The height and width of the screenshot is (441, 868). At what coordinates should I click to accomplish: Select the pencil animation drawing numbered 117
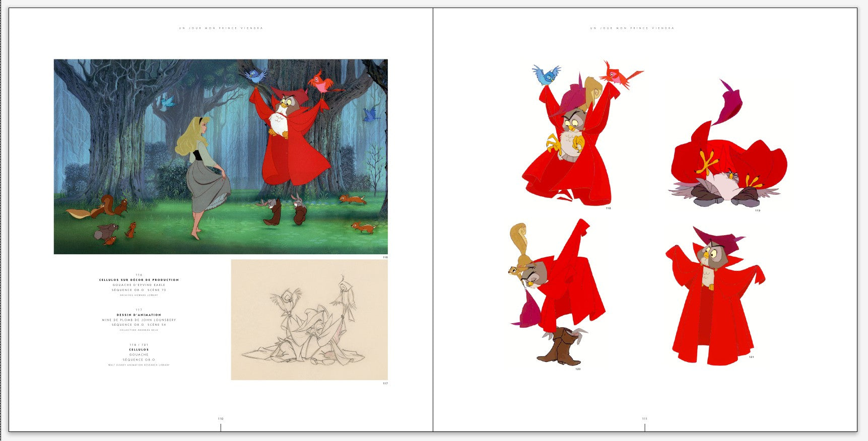pyautogui.click(x=309, y=320)
